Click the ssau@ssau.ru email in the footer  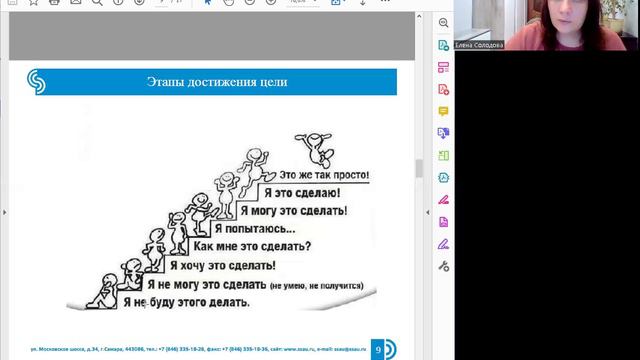click(x=350, y=349)
